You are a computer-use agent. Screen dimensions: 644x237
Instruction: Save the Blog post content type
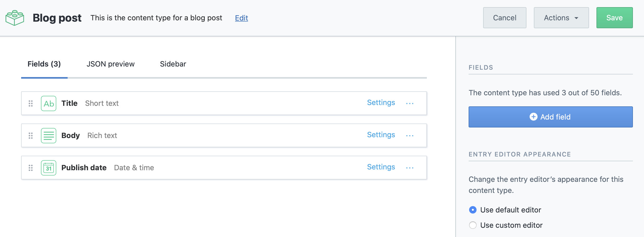coord(614,18)
